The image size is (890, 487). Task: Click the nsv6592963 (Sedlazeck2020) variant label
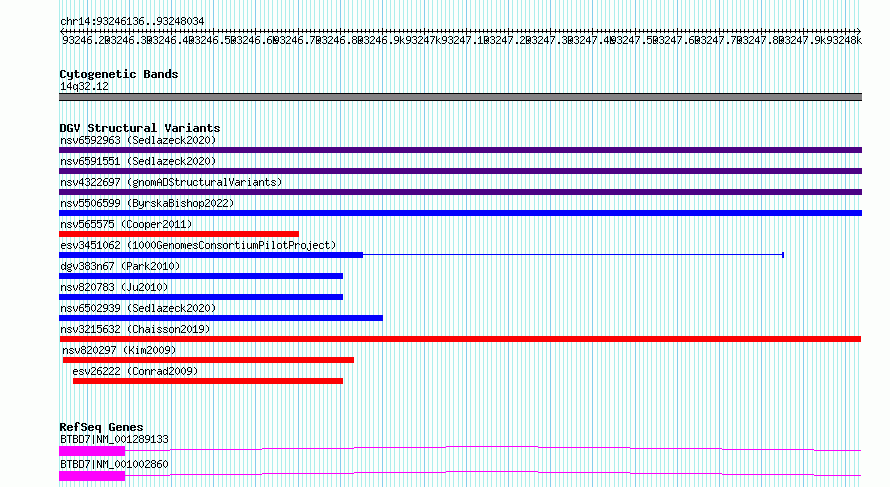138,140
